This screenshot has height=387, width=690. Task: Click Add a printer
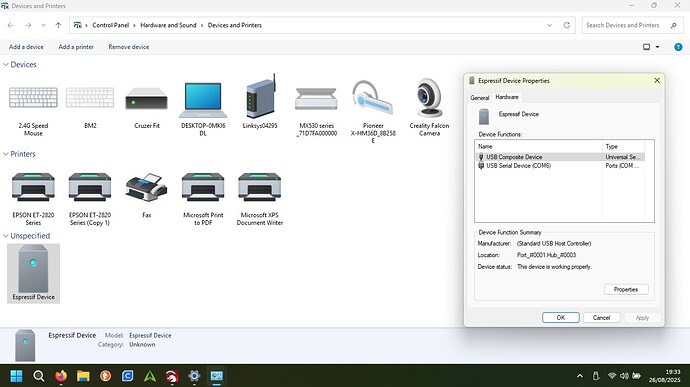coord(76,47)
